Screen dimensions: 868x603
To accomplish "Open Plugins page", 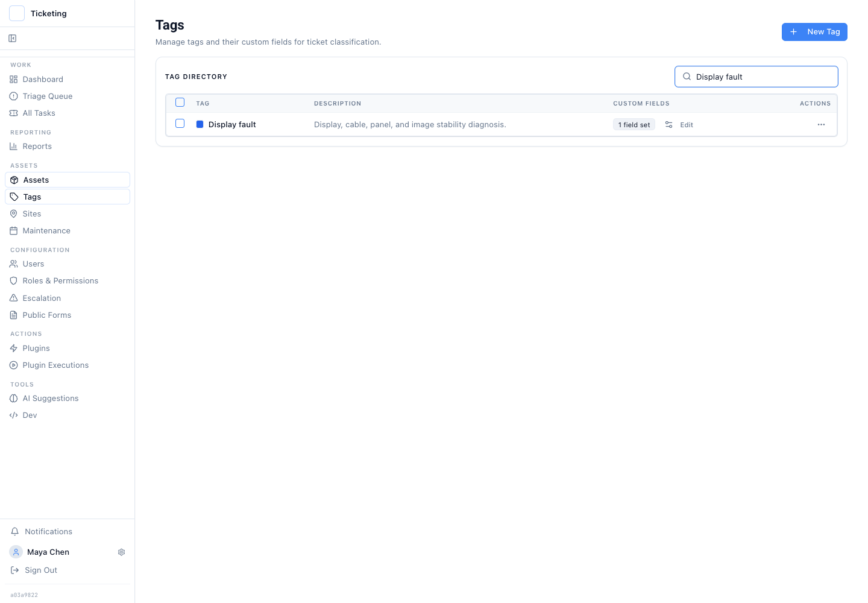I will coord(68,349).
